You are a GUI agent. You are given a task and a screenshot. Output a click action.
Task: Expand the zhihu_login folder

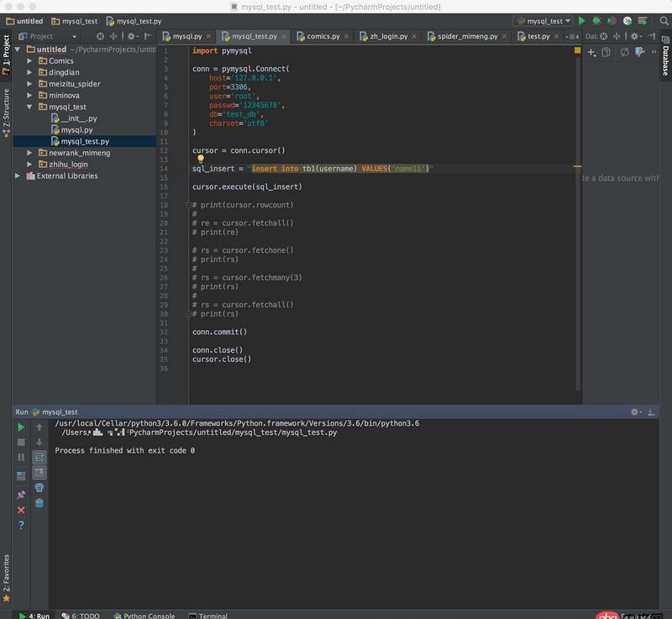pyautogui.click(x=30, y=163)
